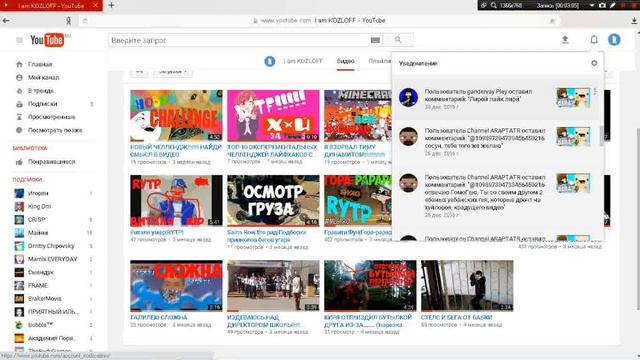Open the Minecraft динамит video thumbnail
The image size is (640, 360).
tap(358, 116)
